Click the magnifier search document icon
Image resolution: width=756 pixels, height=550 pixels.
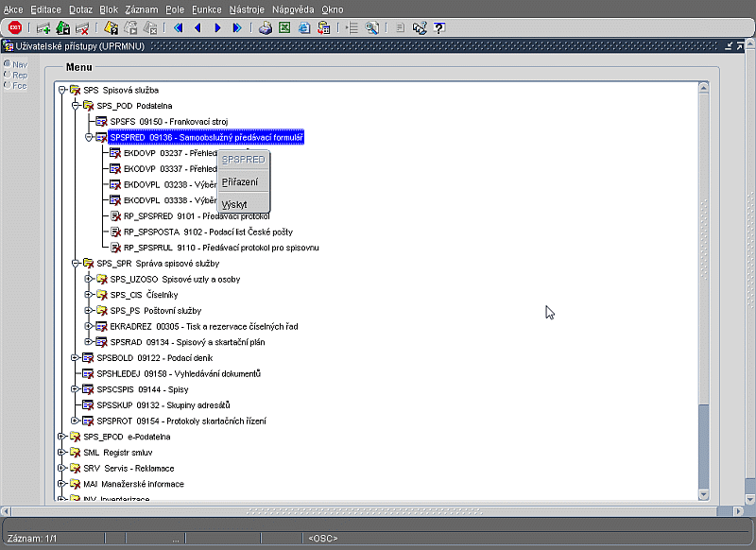tap(371, 28)
